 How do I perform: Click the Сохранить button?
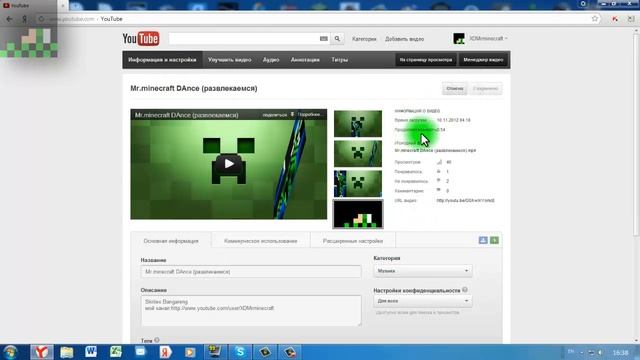486,89
